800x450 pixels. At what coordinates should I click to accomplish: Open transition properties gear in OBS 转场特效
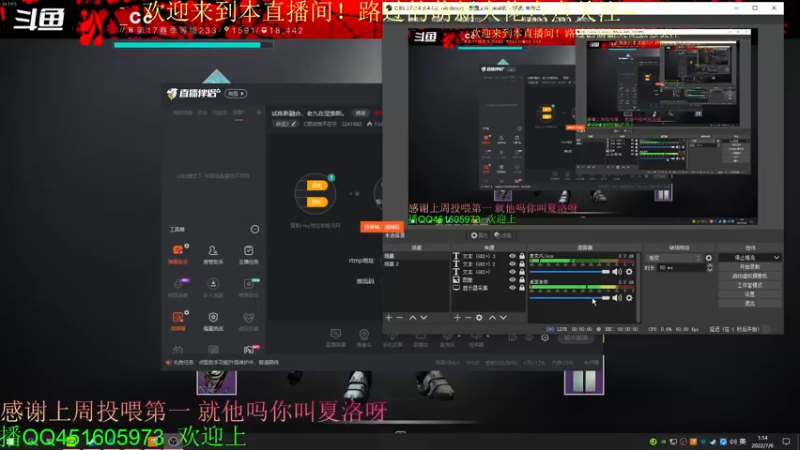[709, 258]
